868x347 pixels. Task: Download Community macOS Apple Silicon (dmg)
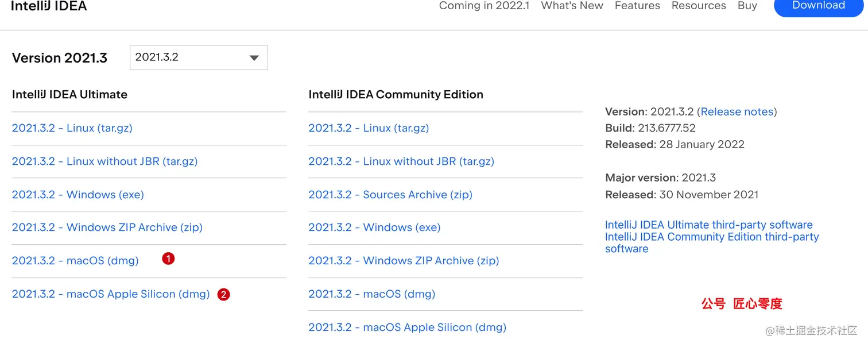tap(408, 327)
